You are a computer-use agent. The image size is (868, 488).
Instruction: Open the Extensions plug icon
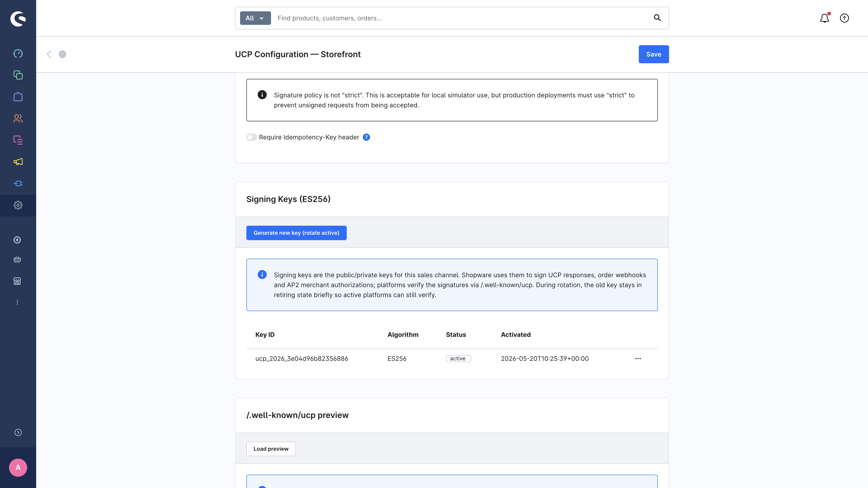coord(18,183)
